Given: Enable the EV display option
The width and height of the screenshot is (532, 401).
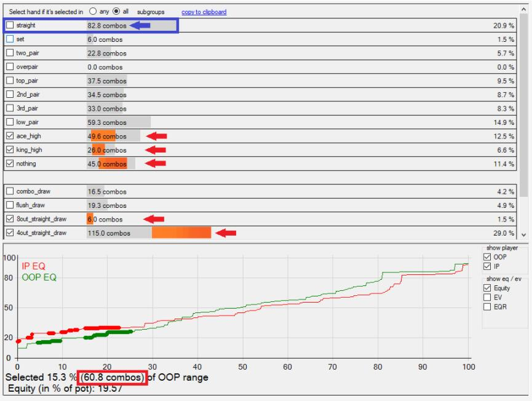Looking at the screenshot, I should click(487, 298).
